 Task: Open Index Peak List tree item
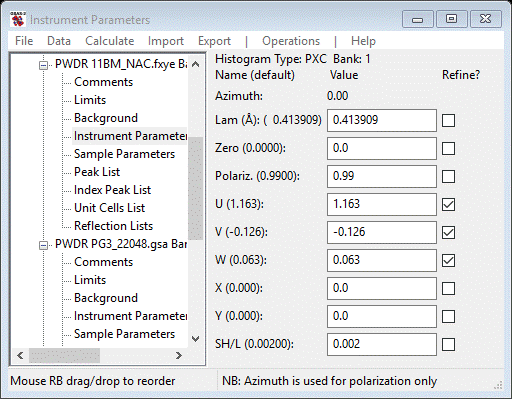point(112,190)
